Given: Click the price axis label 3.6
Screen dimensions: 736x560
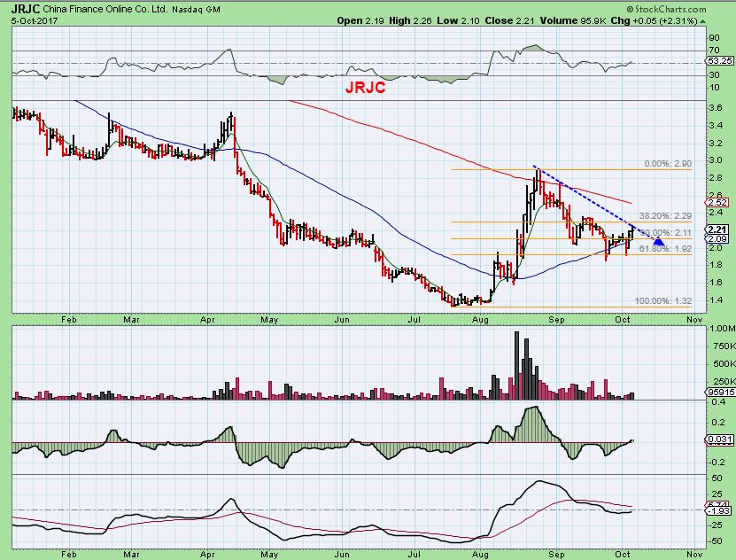Looking at the screenshot, I should pyautogui.click(x=716, y=108).
